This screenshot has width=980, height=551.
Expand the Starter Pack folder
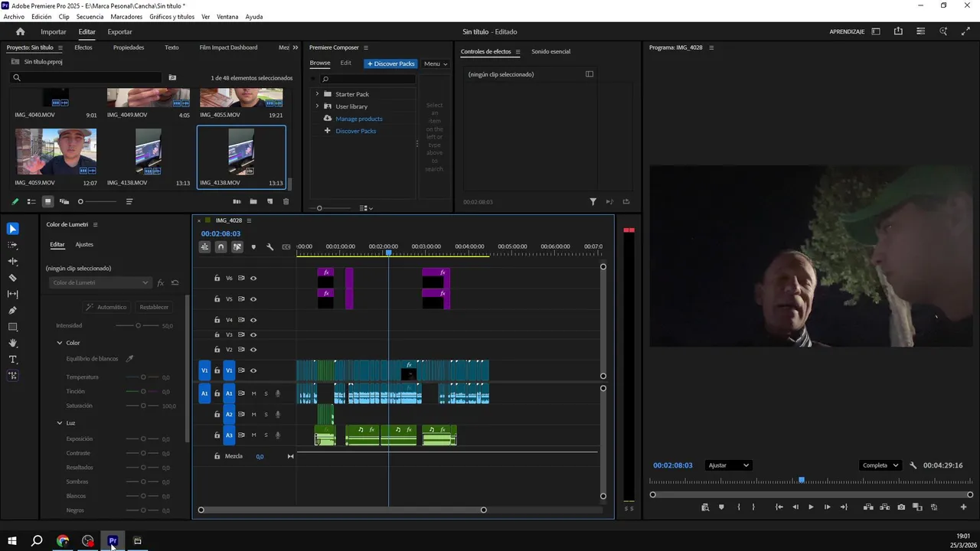pos(317,94)
